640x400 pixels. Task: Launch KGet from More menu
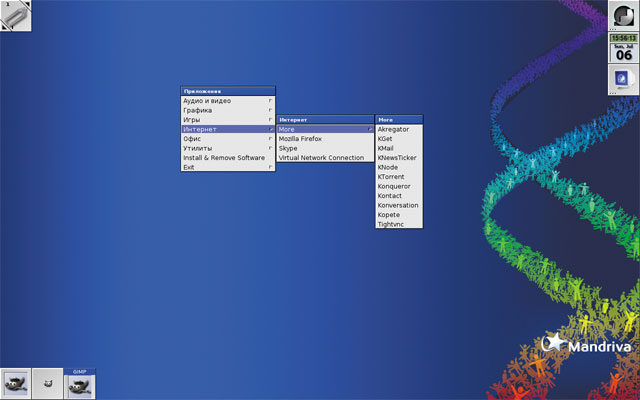point(399,139)
